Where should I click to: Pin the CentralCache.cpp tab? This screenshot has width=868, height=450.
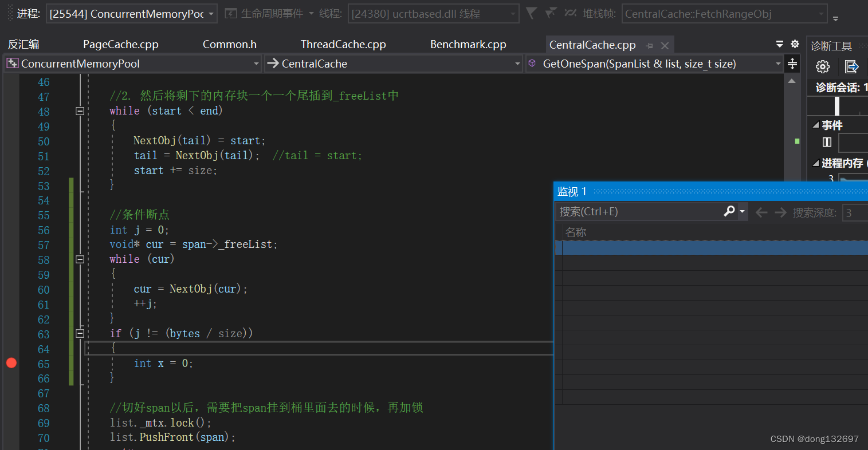coord(649,45)
